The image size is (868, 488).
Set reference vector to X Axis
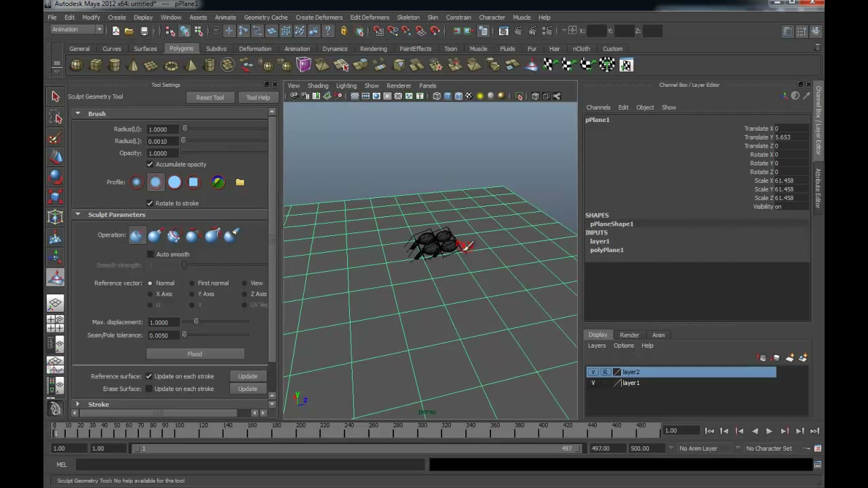[x=150, y=294]
